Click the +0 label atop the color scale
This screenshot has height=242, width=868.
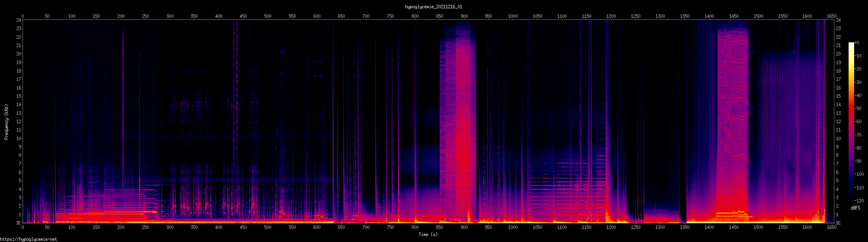click(x=857, y=43)
